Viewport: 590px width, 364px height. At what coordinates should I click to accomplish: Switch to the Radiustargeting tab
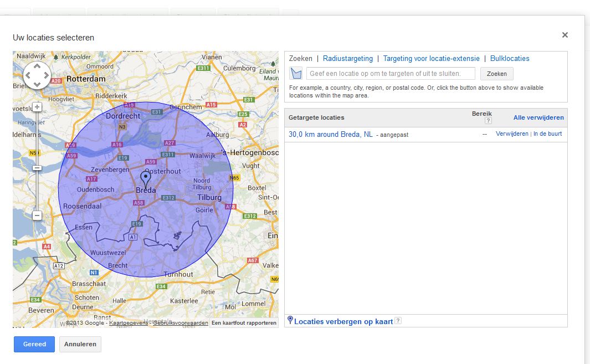[x=347, y=59]
